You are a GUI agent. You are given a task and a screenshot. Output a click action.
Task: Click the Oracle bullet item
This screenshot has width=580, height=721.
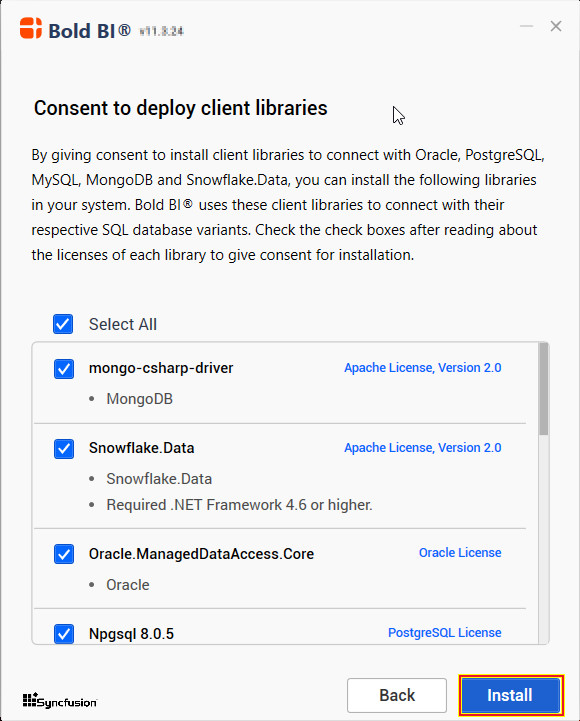click(128, 585)
